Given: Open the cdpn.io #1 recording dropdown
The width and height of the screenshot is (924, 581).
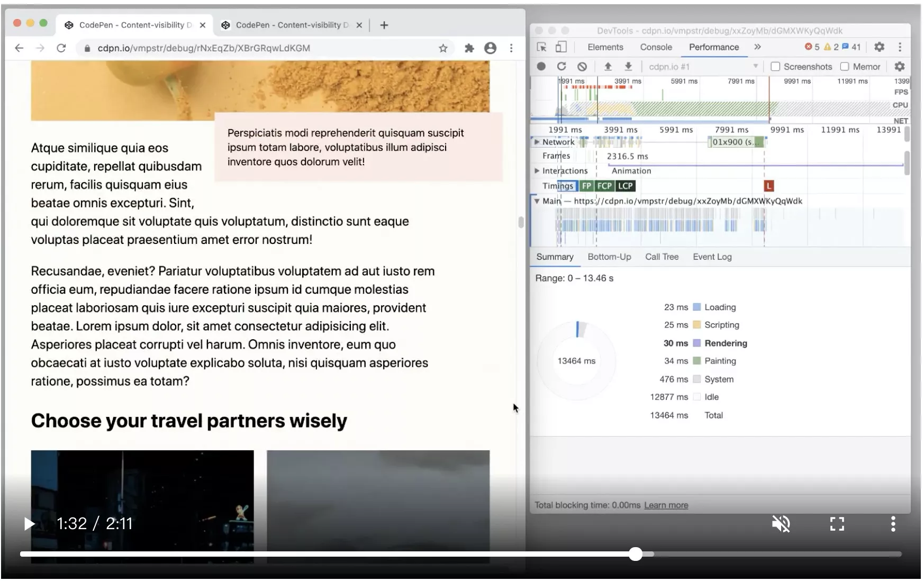Looking at the screenshot, I should pyautogui.click(x=703, y=67).
